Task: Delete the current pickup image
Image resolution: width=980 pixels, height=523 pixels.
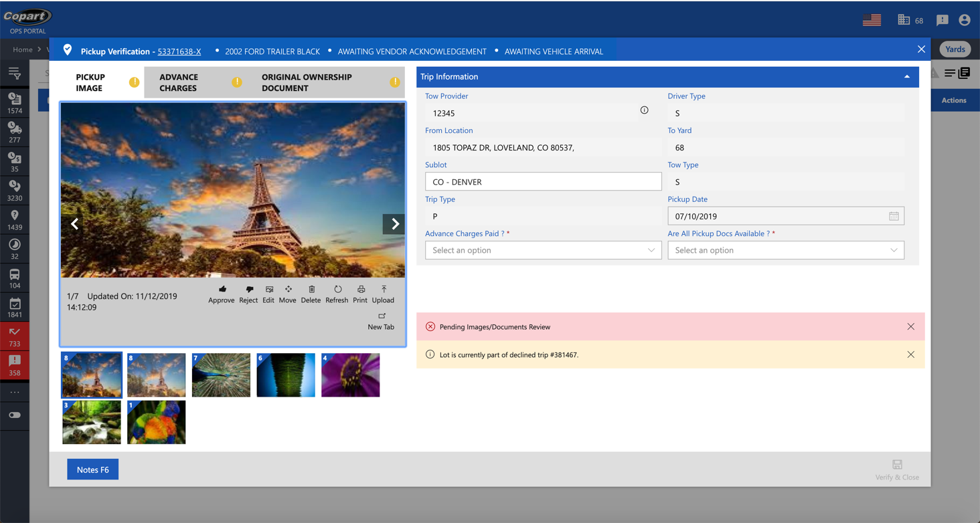Action: (x=311, y=294)
